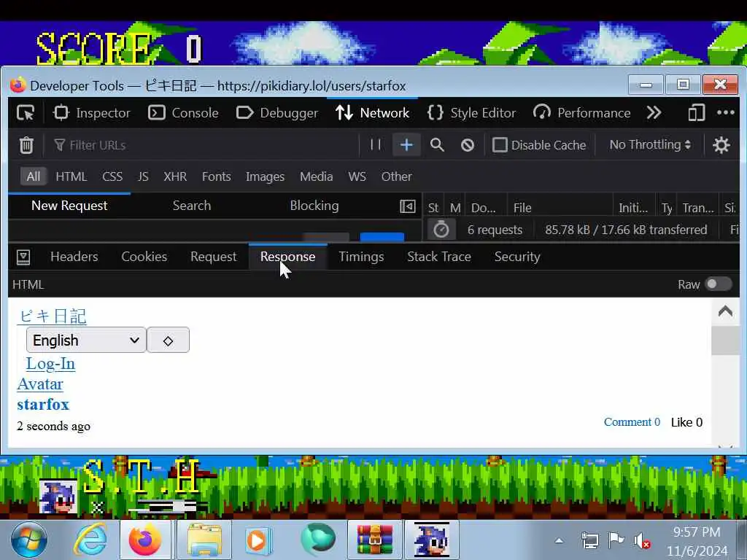Launch Internet Explorer from taskbar

tap(90, 540)
